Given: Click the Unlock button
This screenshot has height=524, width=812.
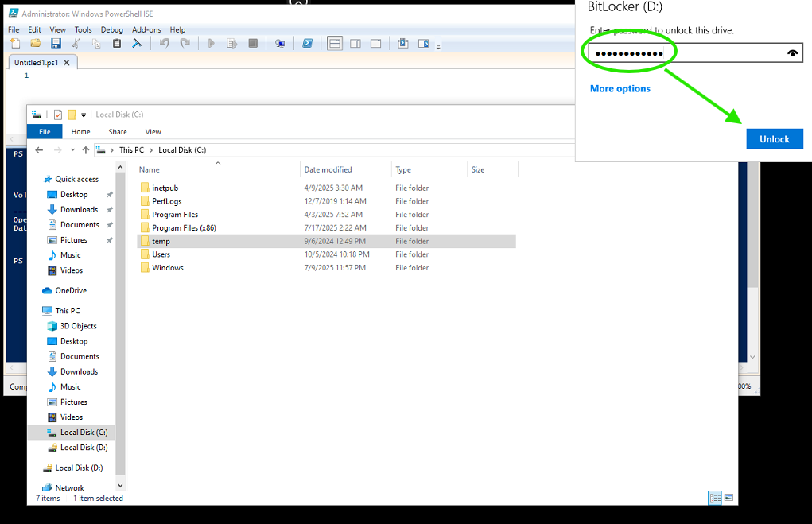Looking at the screenshot, I should point(774,139).
